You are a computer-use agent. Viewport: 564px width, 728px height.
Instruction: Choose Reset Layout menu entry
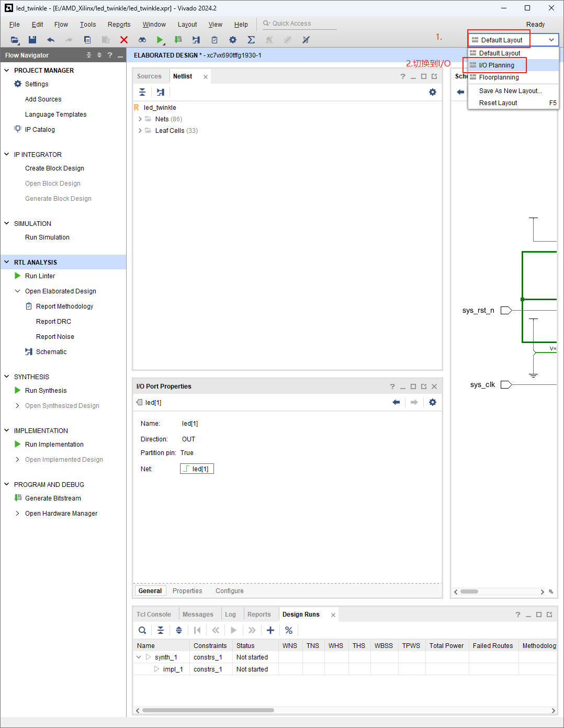pos(513,103)
